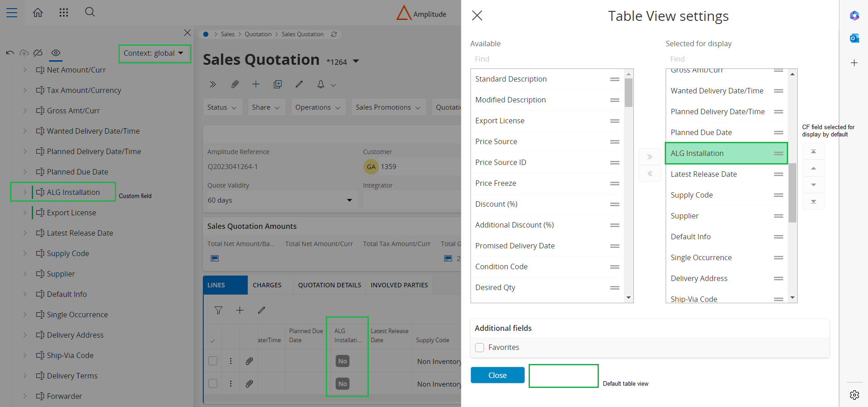Open the Sales Promotions dropdown

(x=388, y=107)
